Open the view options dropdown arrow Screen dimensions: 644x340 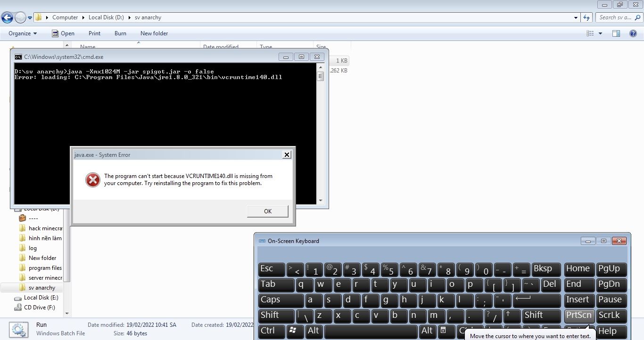coord(600,33)
